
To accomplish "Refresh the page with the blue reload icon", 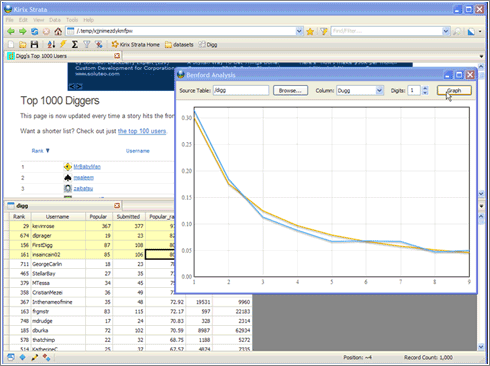I will (34, 31).
